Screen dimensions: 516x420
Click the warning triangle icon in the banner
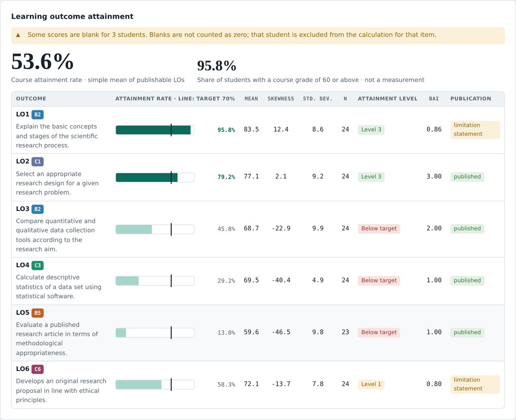coord(18,35)
